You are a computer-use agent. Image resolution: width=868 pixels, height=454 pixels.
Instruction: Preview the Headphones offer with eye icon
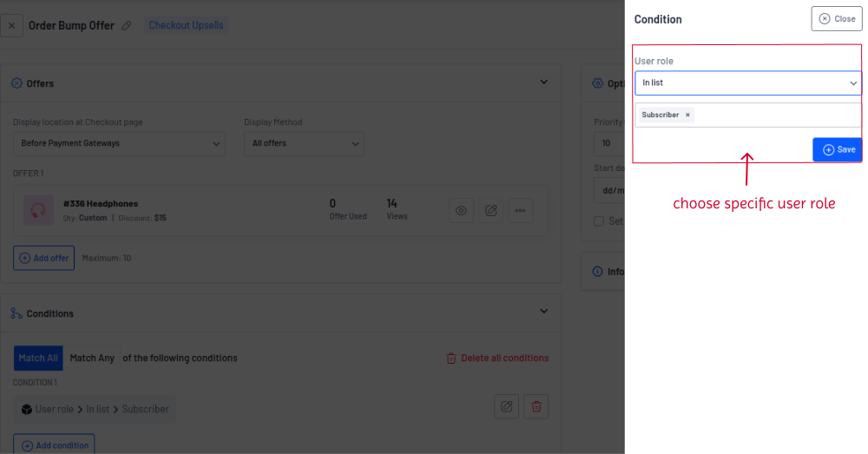[x=461, y=210]
